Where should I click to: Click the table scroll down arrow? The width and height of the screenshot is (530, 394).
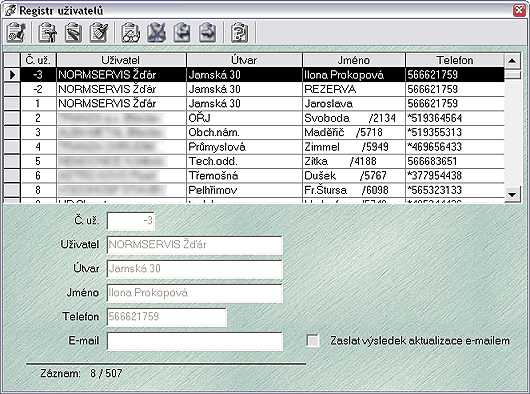coord(512,194)
